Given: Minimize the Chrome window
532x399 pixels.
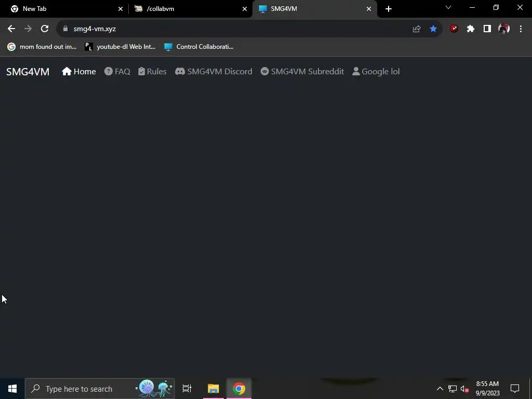Looking at the screenshot, I should click(472, 7).
